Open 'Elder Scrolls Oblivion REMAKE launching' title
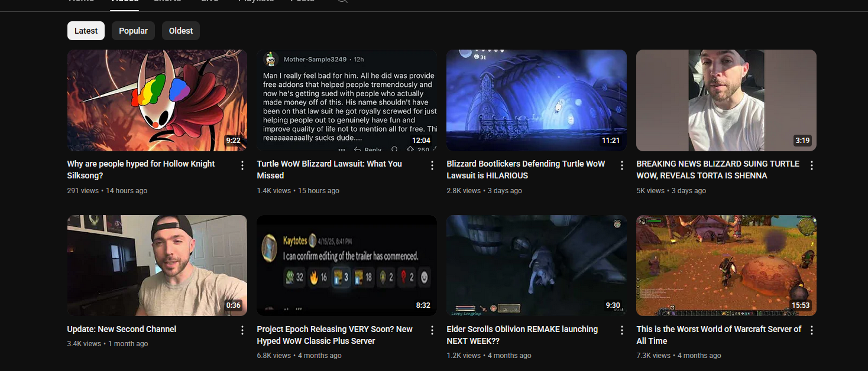Image resolution: width=868 pixels, height=371 pixels. coord(522,335)
